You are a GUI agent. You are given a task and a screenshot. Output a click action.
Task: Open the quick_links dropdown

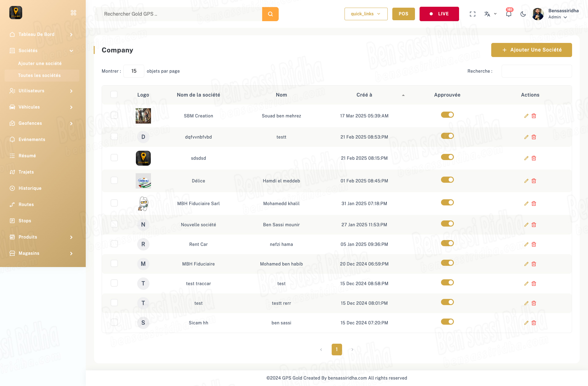click(x=366, y=14)
